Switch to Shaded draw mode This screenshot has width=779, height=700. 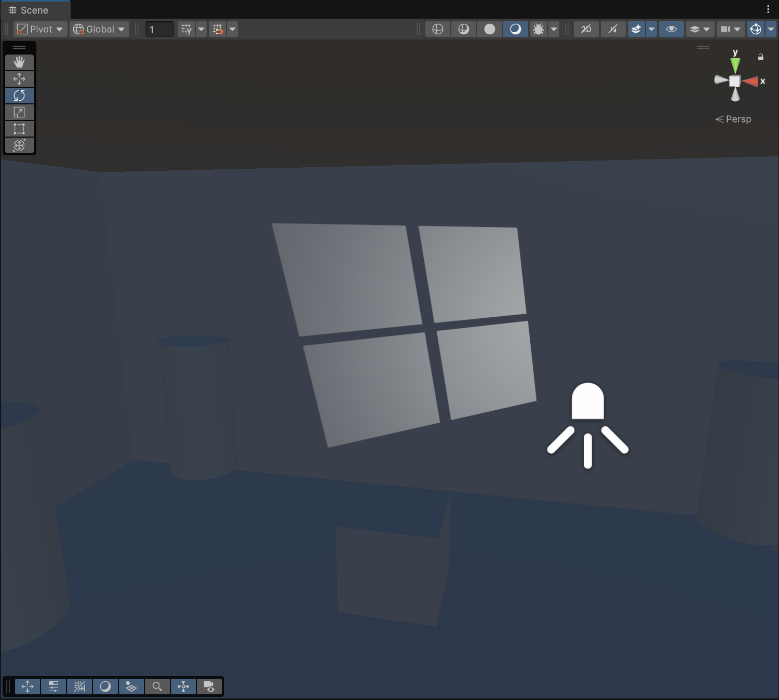[516, 29]
